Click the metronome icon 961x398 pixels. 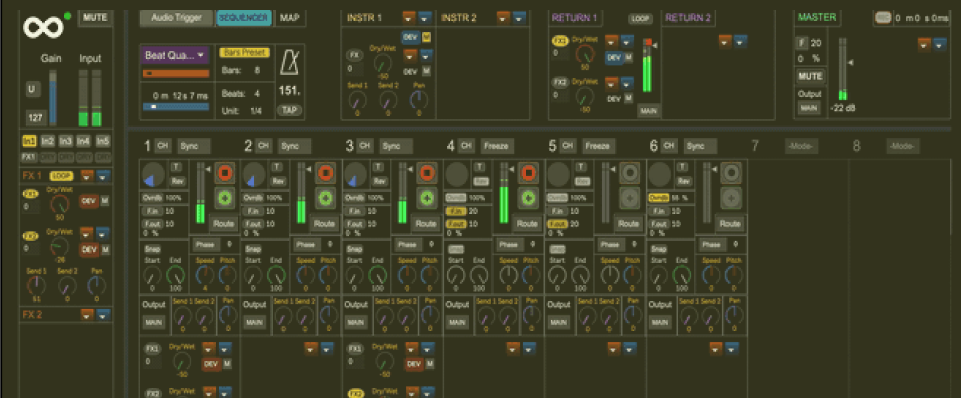coord(289,63)
